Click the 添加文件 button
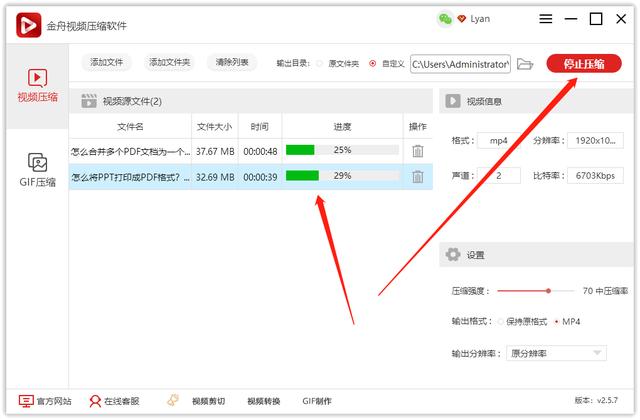This screenshot has width=640, height=420. [106, 63]
